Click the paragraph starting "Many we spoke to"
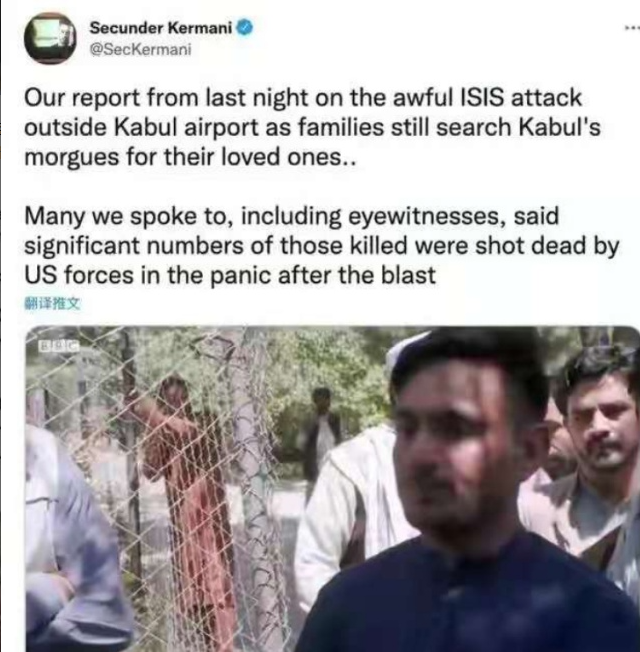This screenshot has width=640, height=652. 321,245
